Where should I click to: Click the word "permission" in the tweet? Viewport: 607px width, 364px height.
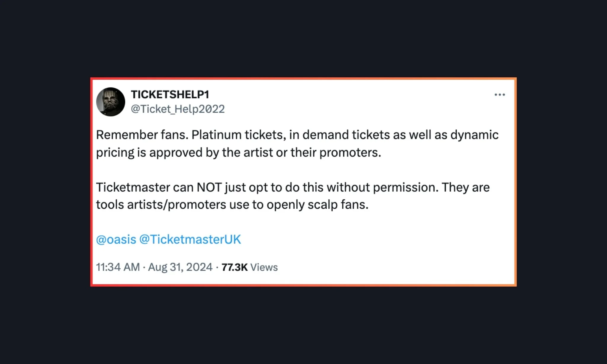point(405,187)
